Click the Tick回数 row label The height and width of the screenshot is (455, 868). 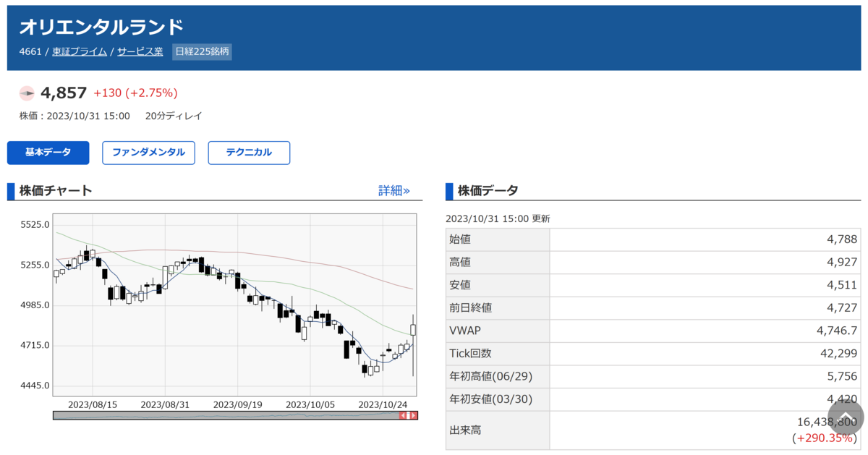pos(470,353)
